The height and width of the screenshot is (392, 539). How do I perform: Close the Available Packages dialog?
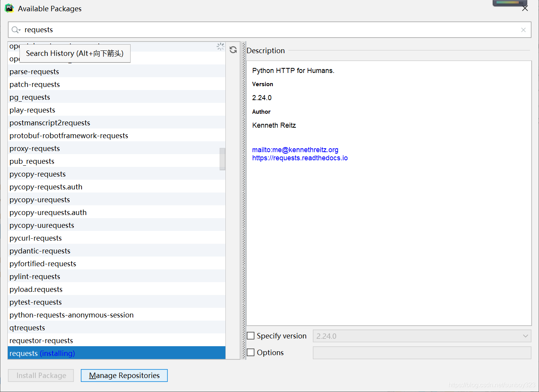pos(525,8)
